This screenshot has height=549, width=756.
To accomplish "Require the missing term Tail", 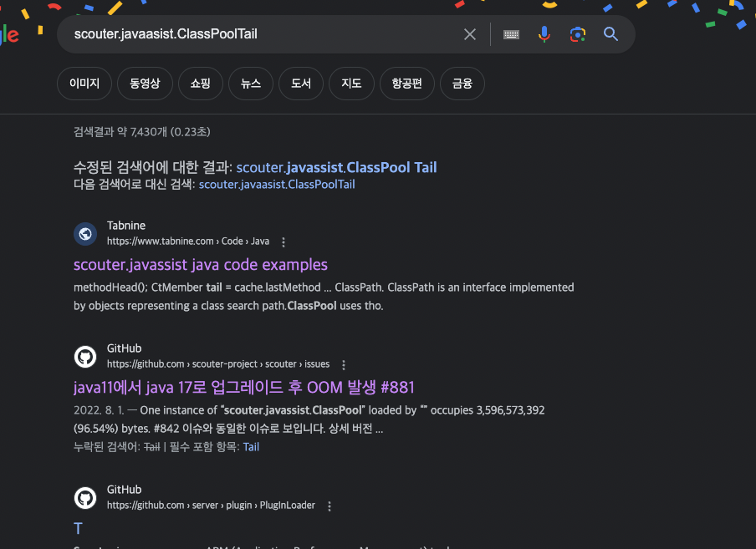I will (x=251, y=447).
